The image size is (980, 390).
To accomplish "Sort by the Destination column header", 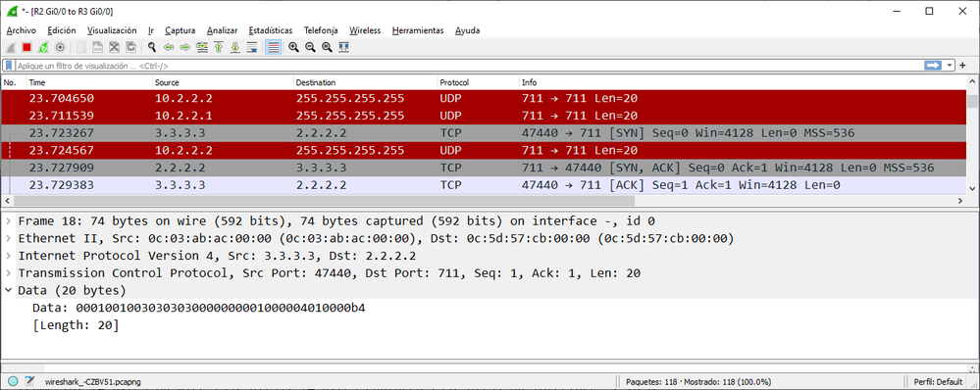I will 366,82.
